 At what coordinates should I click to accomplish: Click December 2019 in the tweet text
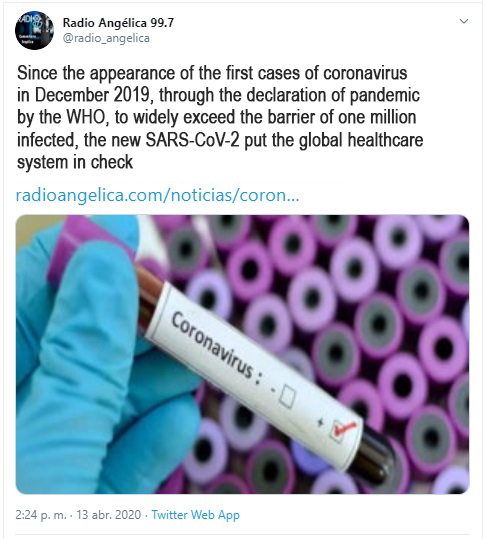pyautogui.click(x=93, y=95)
